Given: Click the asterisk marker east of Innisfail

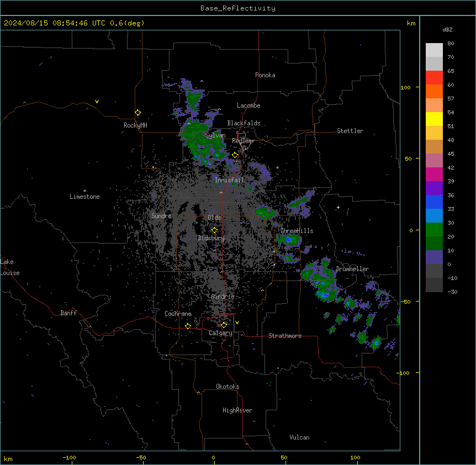Looking at the screenshot, I should tap(277, 167).
